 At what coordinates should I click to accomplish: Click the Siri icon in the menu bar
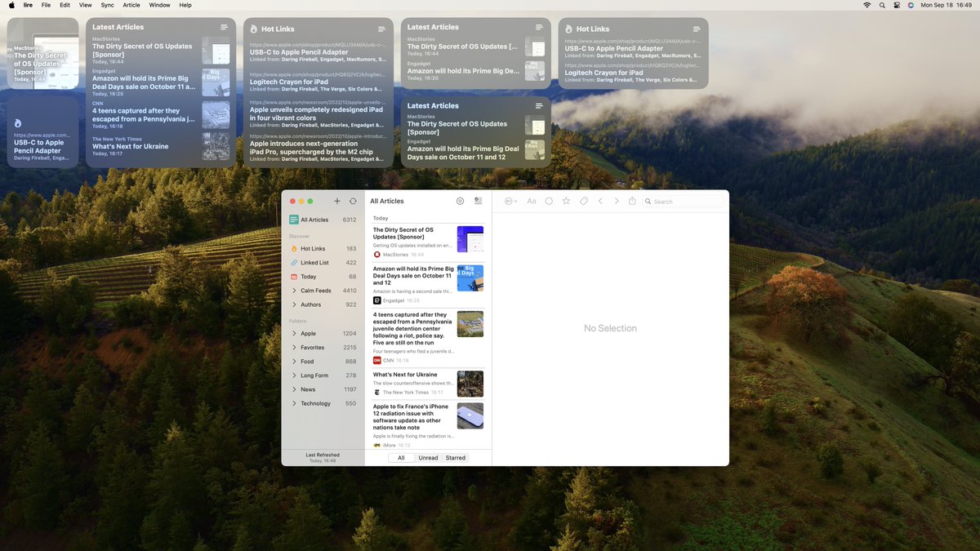911,5
